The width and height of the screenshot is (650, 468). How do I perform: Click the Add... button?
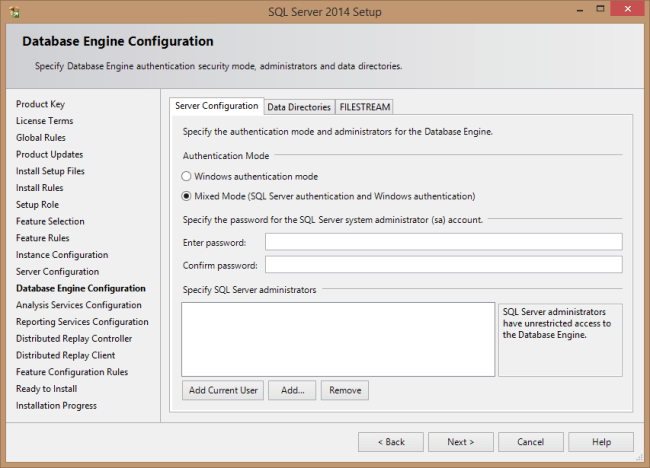(292, 390)
